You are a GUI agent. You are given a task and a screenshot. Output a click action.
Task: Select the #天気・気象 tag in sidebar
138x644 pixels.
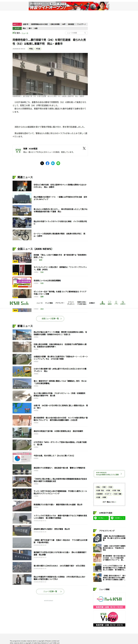pos(116,490)
